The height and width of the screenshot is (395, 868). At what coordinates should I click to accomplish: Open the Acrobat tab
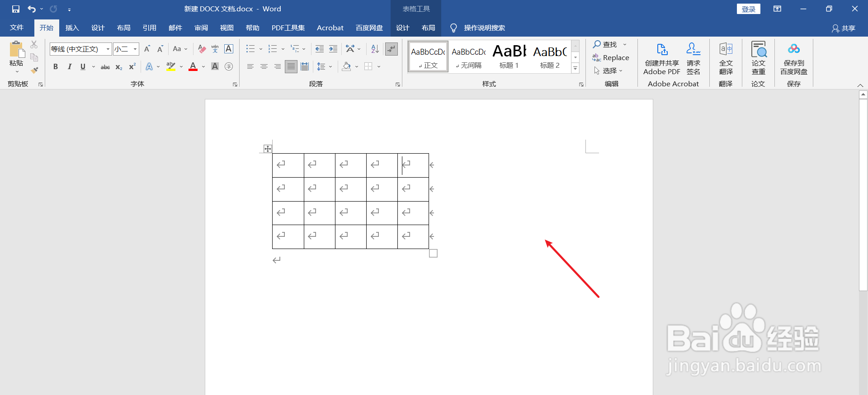click(330, 28)
